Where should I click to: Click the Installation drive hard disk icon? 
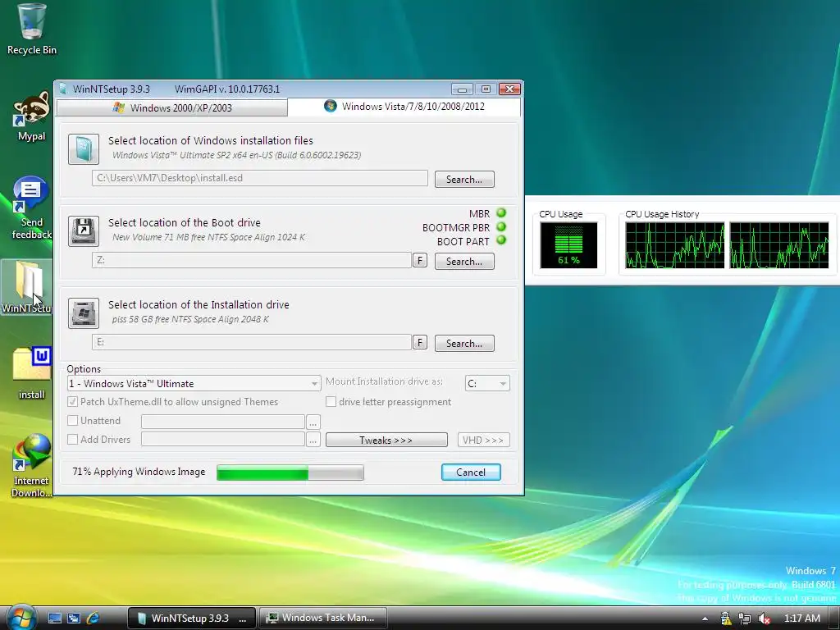click(x=84, y=313)
